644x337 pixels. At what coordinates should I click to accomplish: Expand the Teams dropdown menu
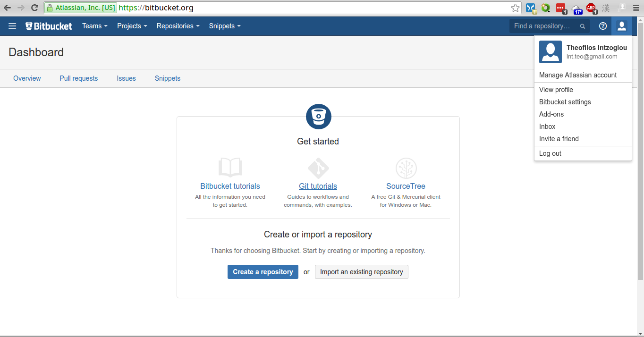point(95,26)
